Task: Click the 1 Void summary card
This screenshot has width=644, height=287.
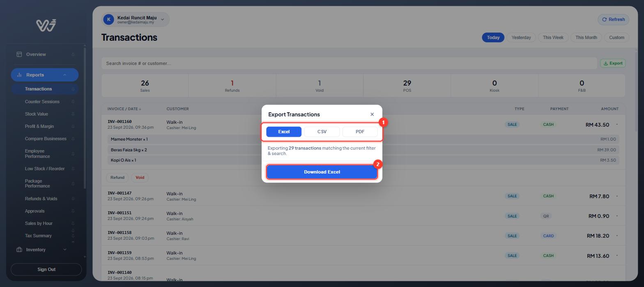Action: [320, 86]
